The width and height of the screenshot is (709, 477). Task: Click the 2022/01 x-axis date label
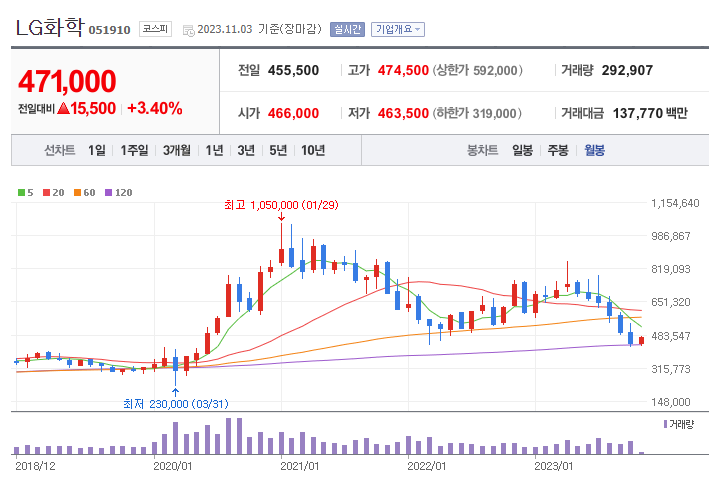[x=427, y=466]
